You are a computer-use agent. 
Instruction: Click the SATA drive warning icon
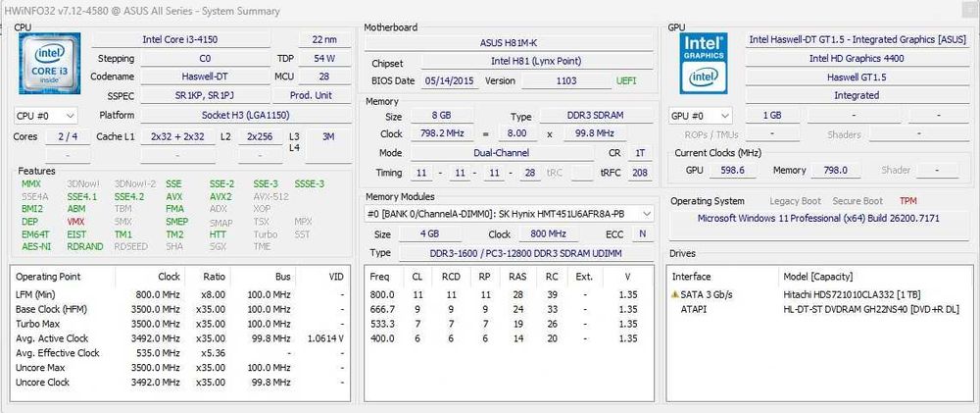[674, 294]
